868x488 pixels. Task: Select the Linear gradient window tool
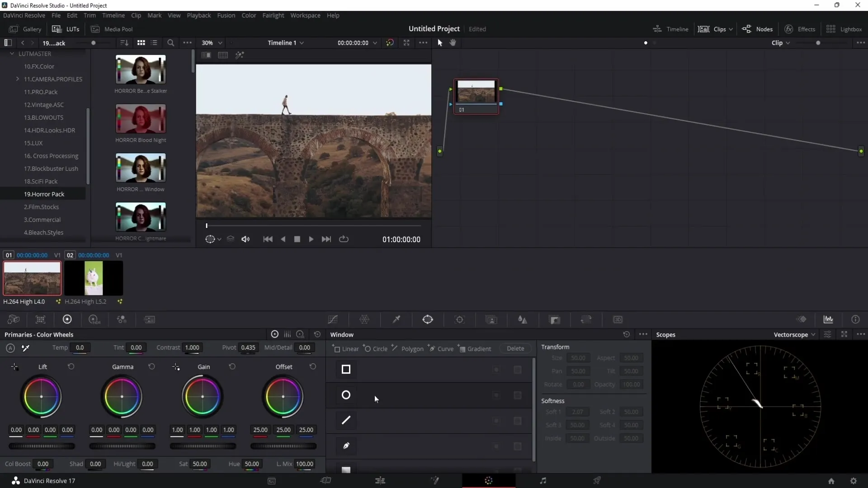(346, 348)
